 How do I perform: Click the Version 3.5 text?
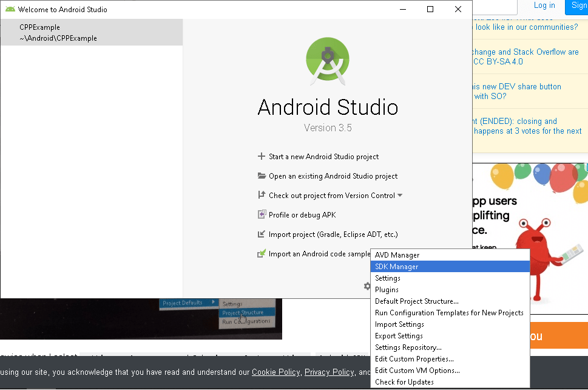[328, 128]
